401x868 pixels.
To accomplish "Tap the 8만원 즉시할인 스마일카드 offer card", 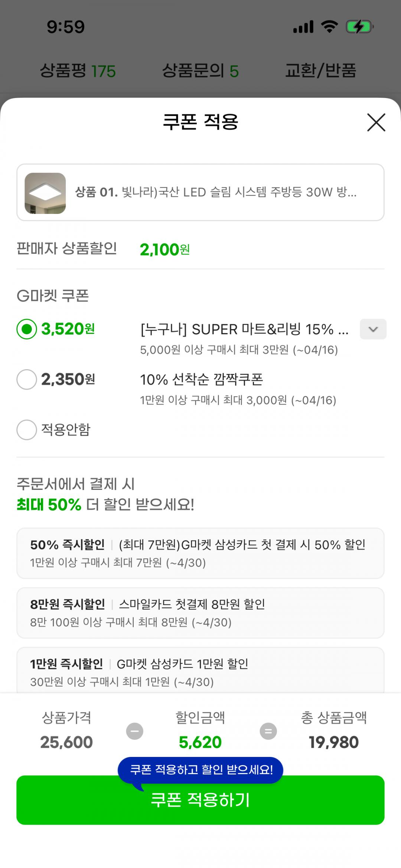I will click(x=200, y=613).
